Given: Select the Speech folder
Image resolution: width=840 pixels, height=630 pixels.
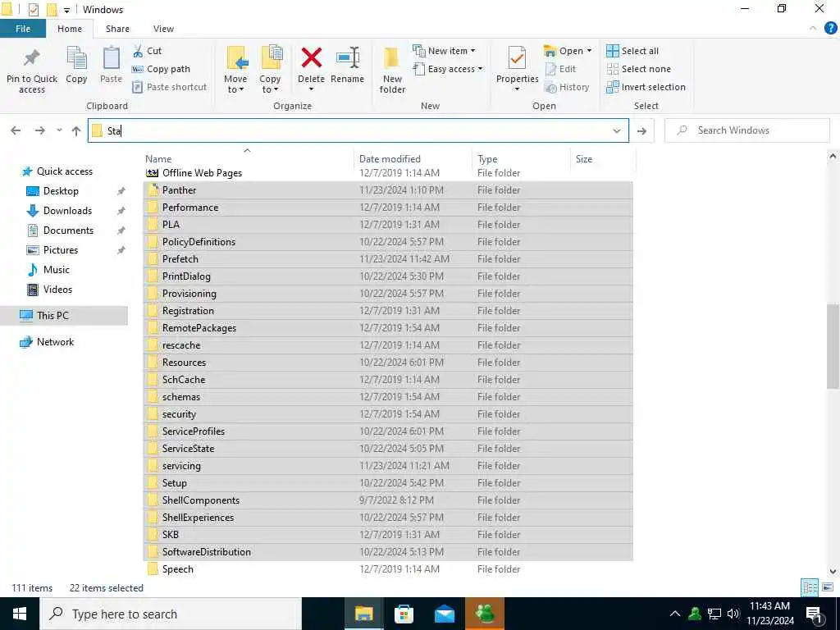Looking at the screenshot, I should click(388, 569).
